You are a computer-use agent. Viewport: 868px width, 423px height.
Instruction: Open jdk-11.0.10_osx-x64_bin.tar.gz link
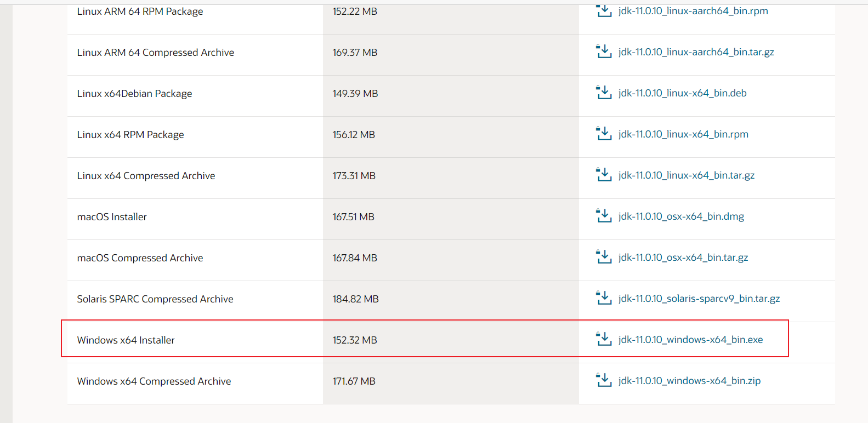tap(683, 258)
